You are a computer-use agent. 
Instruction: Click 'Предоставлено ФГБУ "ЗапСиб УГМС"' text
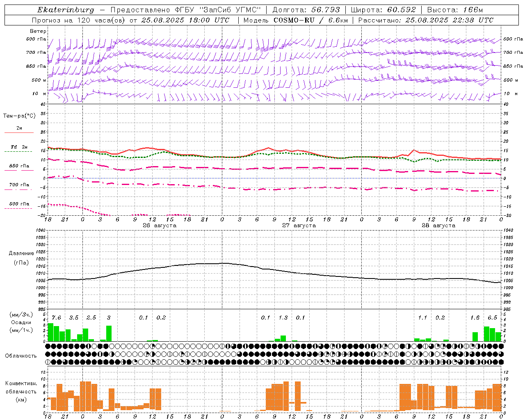[186, 10]
